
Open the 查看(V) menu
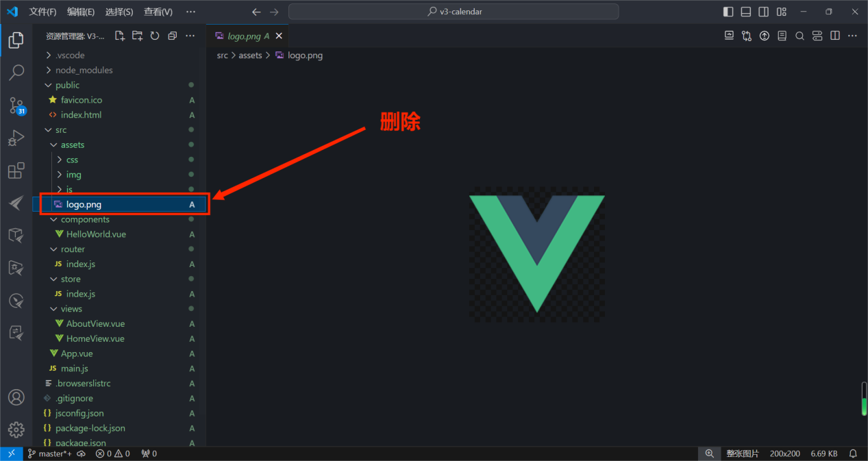click(x=158, y=12)
